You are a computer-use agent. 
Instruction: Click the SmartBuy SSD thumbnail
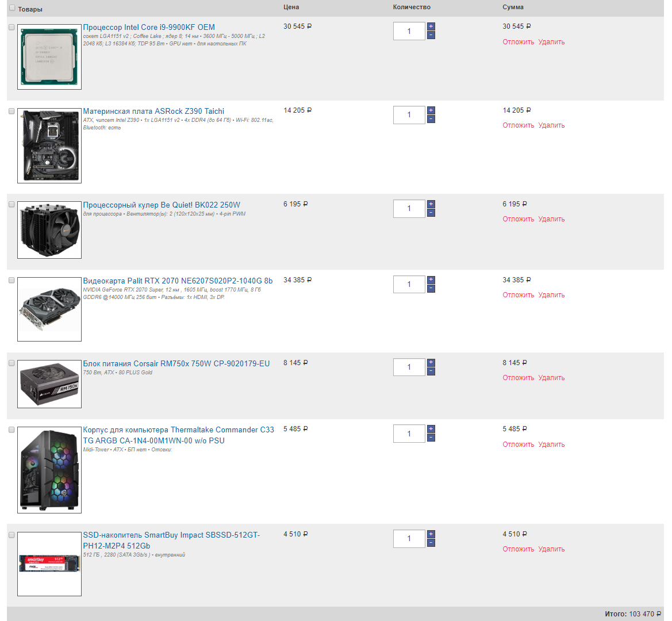tap(49, 564)
